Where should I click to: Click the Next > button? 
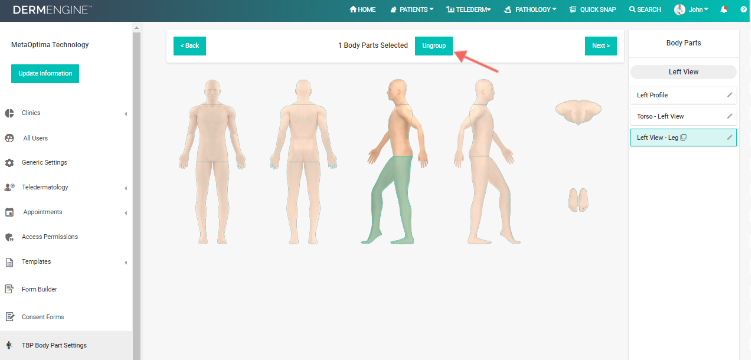tap(601, 46)
